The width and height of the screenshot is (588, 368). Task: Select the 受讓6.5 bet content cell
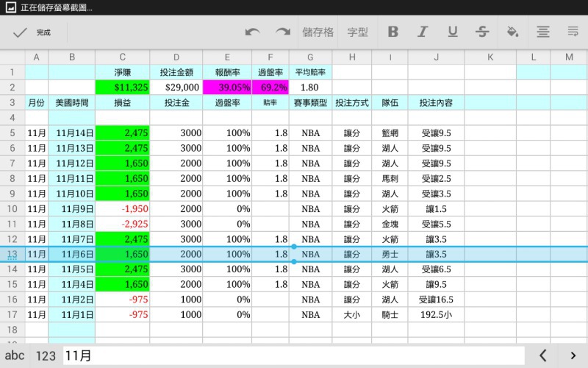coord(436,269)
